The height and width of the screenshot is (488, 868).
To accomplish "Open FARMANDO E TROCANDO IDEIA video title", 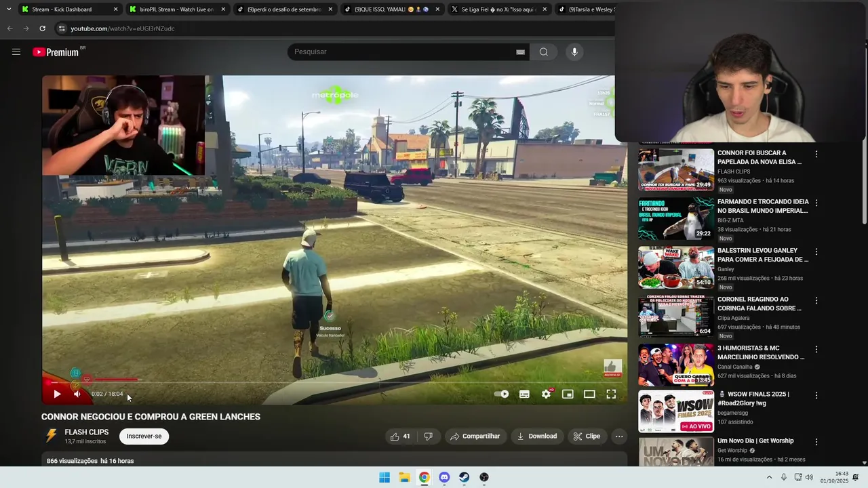I will click(763, 206).
